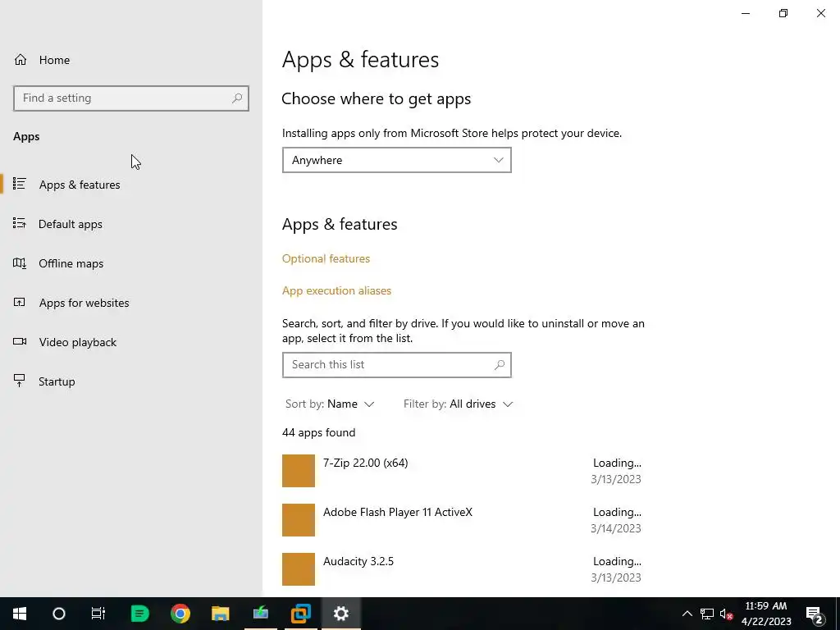
Task: Click Offline maps sidebar icon
Action: click(20, 263)
